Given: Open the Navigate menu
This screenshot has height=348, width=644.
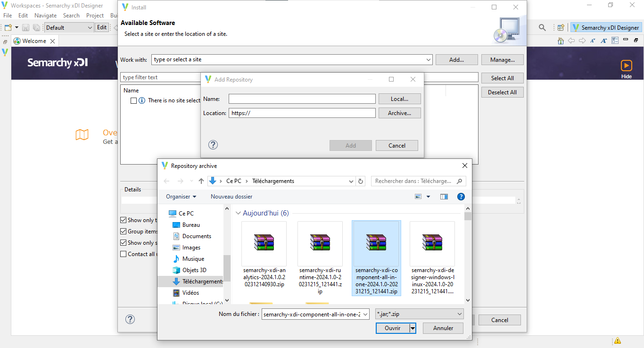Looking at the screenshot, I should point(45,15).
